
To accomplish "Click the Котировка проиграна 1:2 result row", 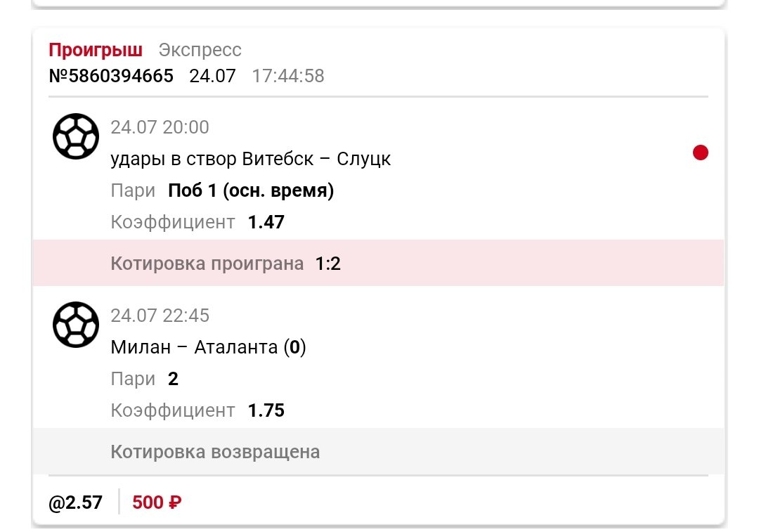I will coord(378,264).
